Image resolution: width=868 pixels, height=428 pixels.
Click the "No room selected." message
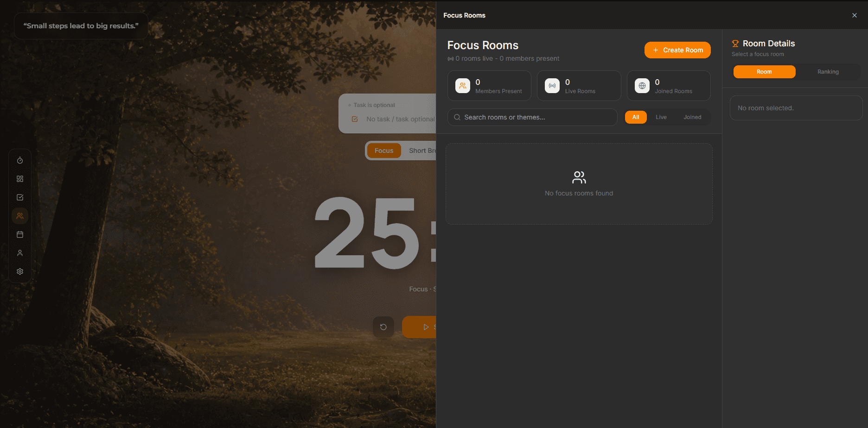coord(766,108)
